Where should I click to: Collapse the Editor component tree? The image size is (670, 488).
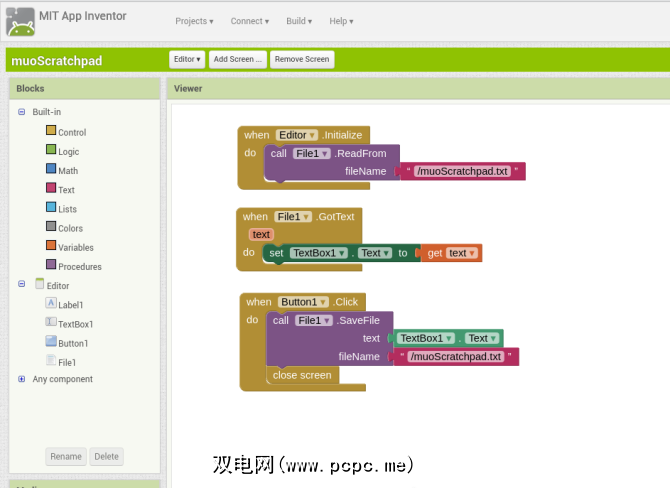(22, 285)
